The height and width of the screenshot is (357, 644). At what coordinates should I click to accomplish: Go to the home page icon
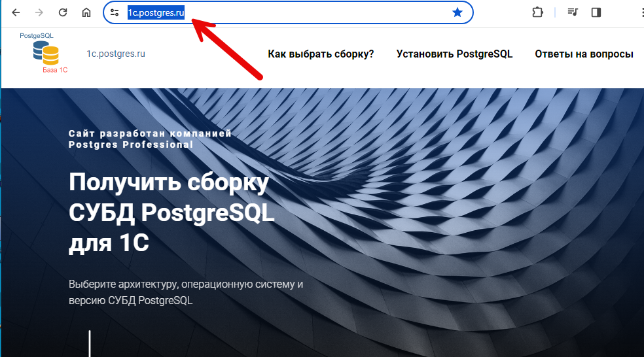[86, 12]
